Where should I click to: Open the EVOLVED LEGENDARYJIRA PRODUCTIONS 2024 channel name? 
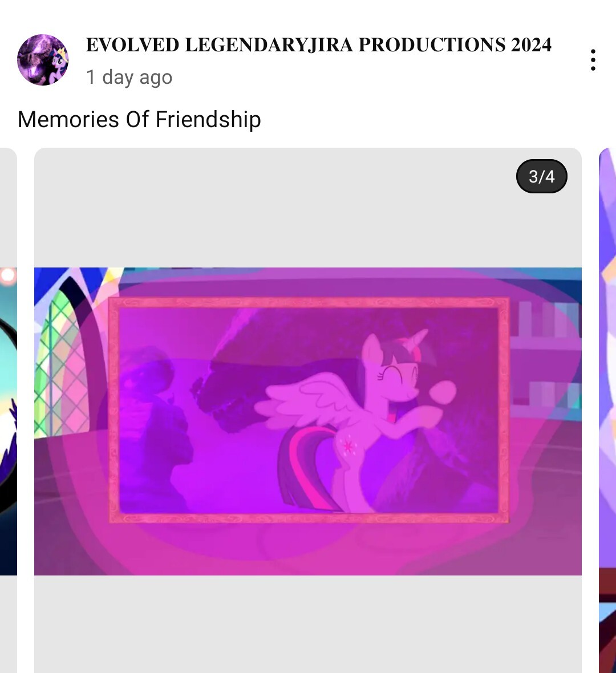[x=318, y=44]
